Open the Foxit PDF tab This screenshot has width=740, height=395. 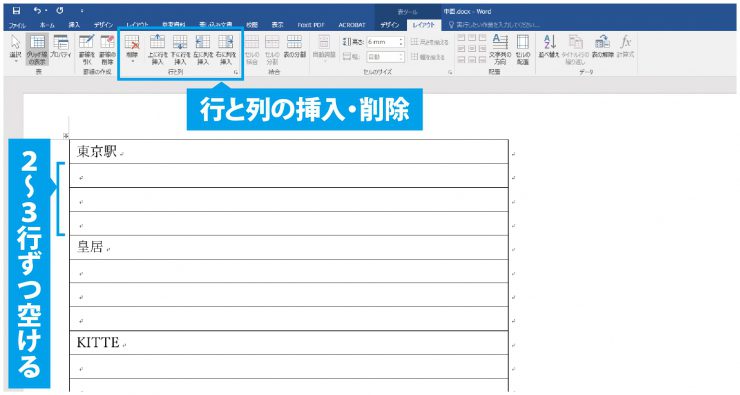pyautogui.click(x=311, y=25)
